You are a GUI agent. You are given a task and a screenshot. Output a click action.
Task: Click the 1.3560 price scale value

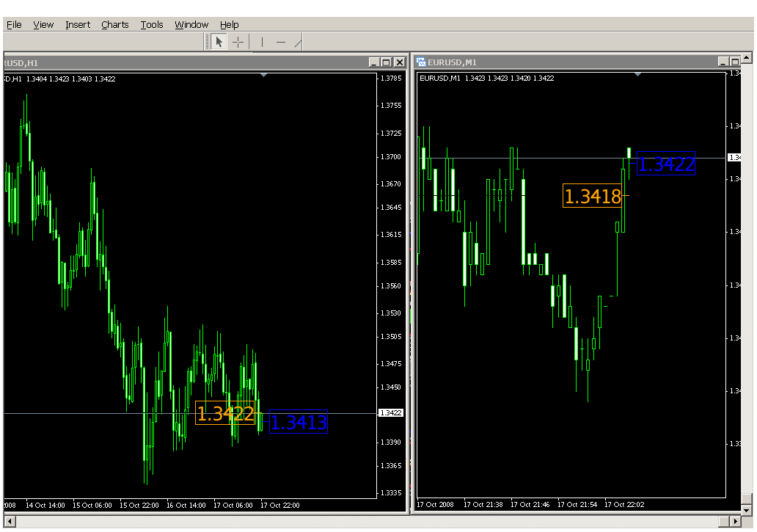[391, 286]
